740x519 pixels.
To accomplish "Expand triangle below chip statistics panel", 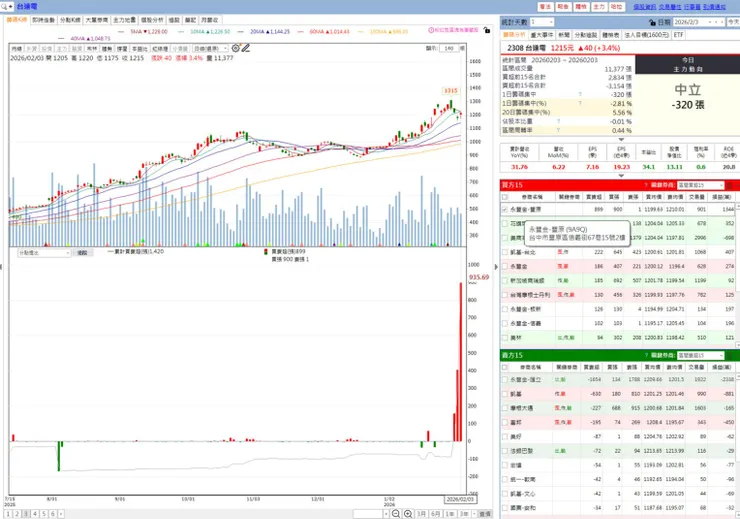I will click(x=621, y=139).
